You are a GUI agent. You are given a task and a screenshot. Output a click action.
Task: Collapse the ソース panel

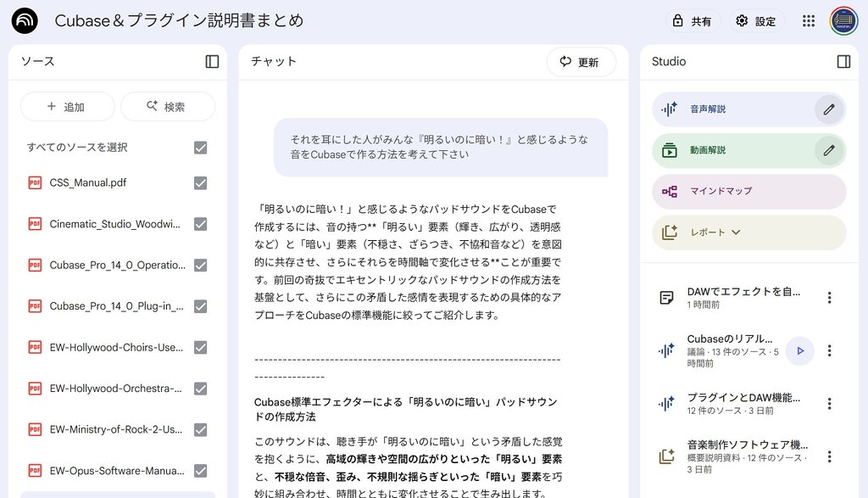212,61
